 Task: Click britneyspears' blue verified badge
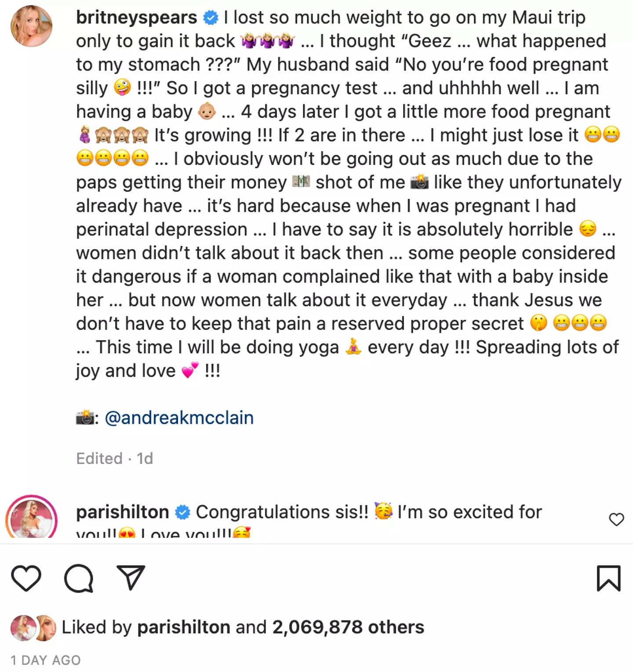(210, 18)
